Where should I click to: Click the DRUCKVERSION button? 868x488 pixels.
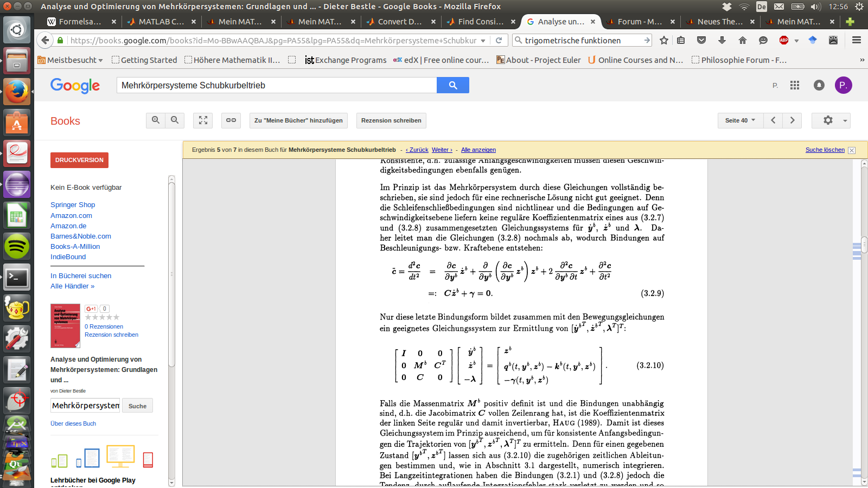[x=79, y=160]
